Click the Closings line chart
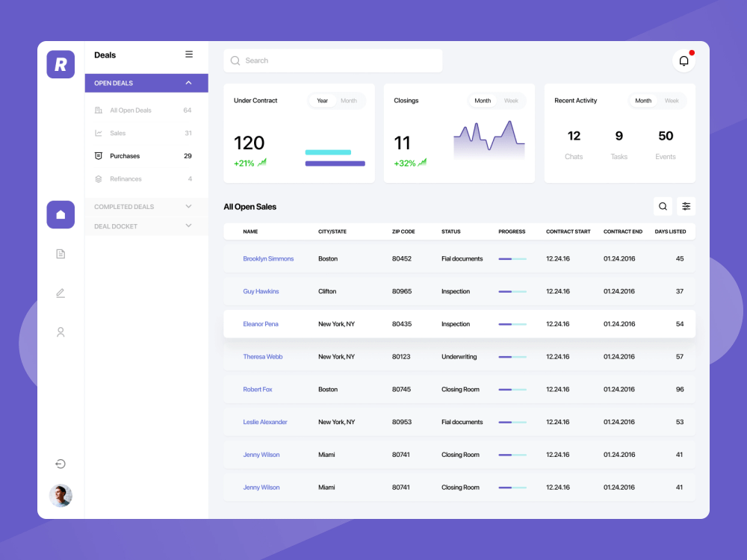747x560 pixels. point(489,140)
